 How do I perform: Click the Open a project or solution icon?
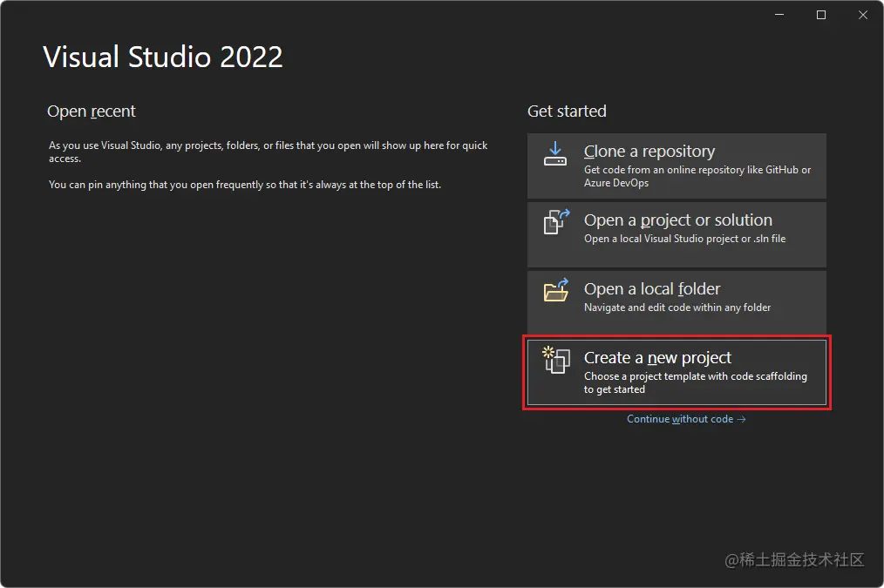[555, 223]
